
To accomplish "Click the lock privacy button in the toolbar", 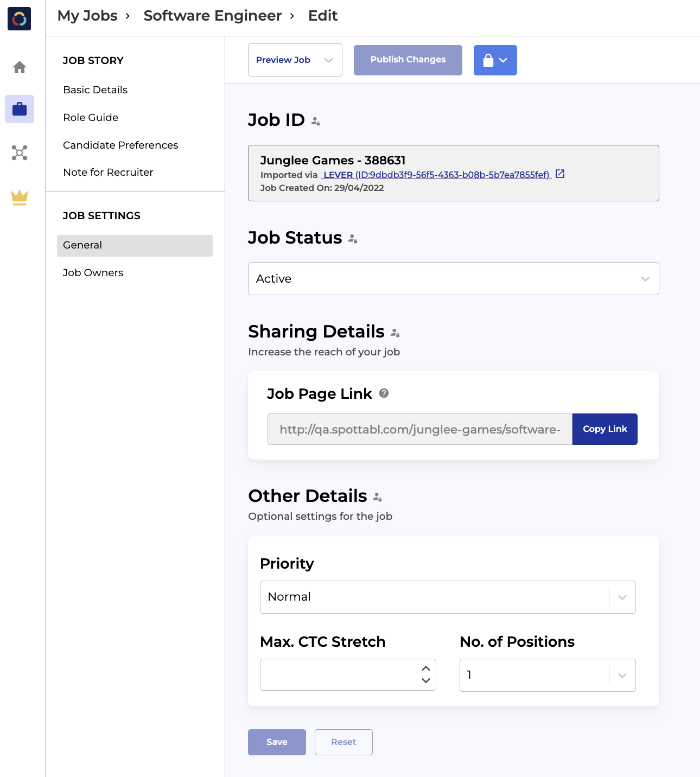I will (494, 60).
